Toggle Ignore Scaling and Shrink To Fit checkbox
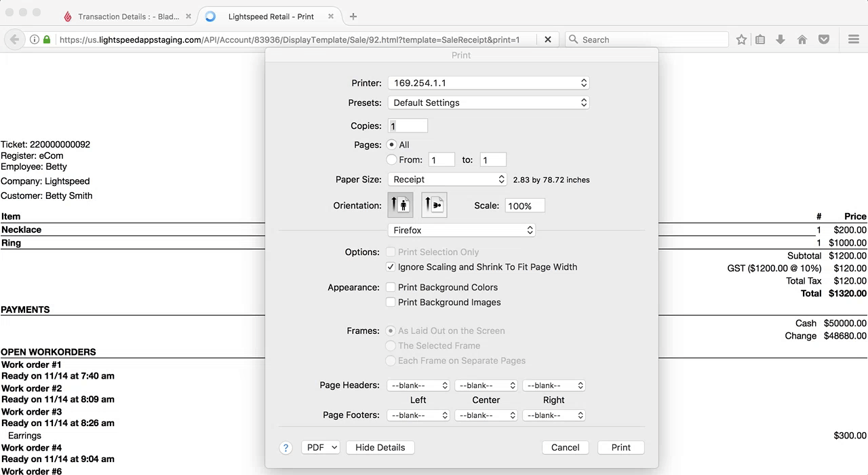 pos(391,267)
